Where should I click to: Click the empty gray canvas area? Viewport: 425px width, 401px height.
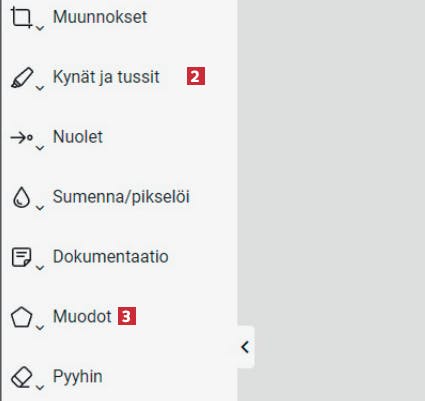pos(331,167)
